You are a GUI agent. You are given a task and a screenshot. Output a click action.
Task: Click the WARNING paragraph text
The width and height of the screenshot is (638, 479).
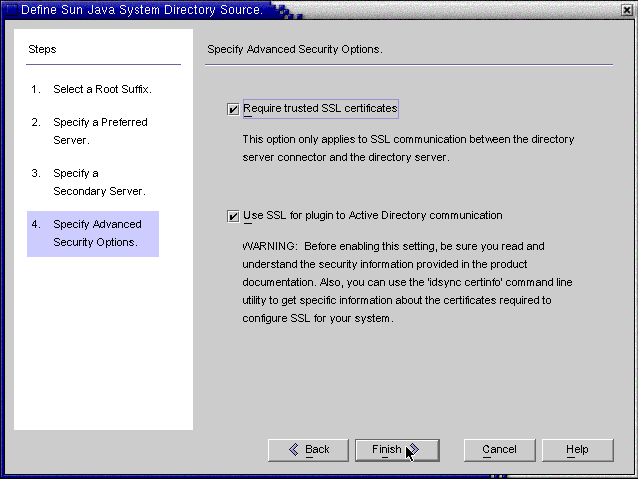point(407,282)
